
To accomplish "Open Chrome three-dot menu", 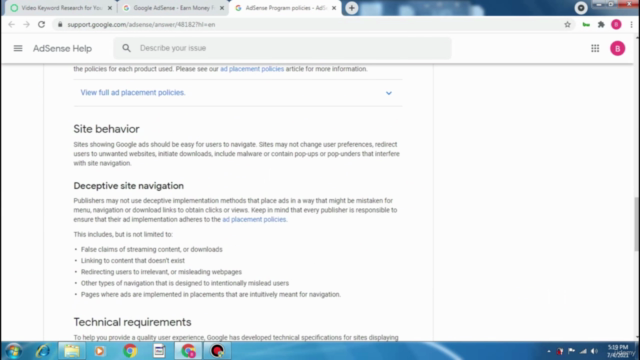I will coord(631,24).
